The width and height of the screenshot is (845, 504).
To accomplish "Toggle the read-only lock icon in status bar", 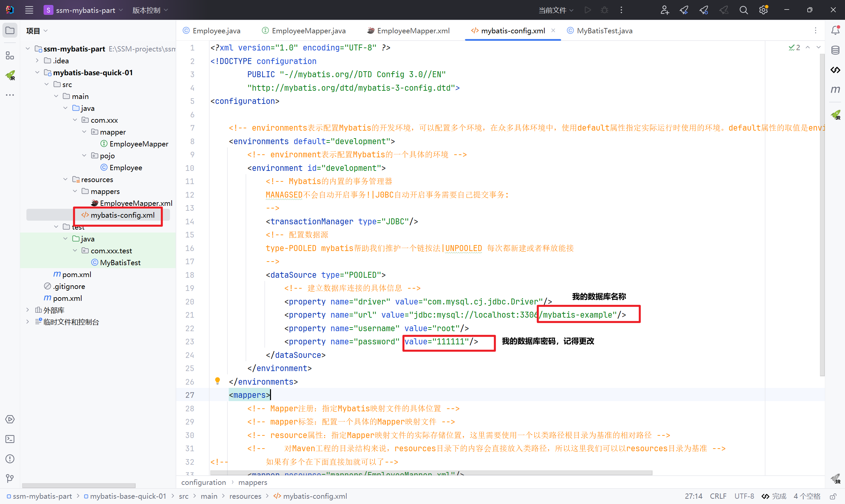I will [833, 496].
